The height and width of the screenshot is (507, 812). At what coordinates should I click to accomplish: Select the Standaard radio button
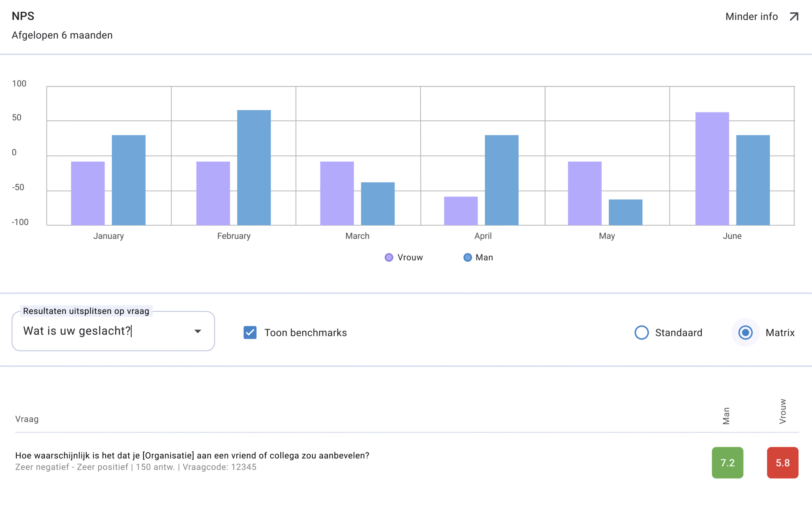[x=642, y=333]
